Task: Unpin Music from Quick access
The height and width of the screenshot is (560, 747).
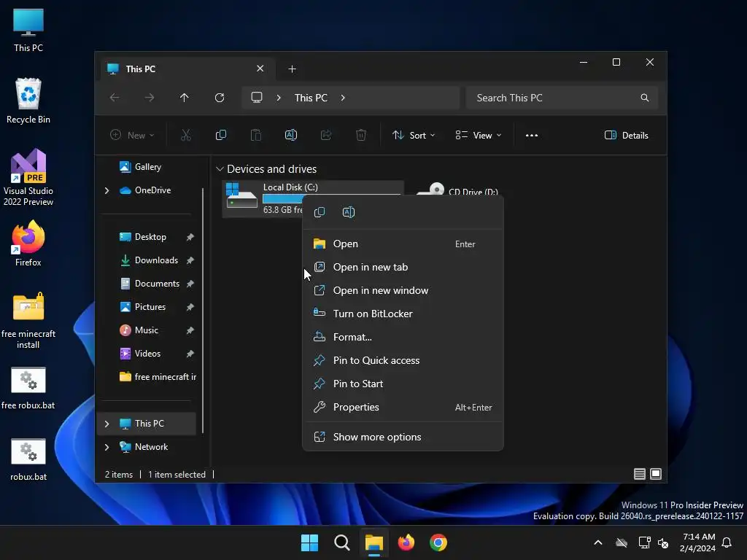Action: pyautogui.click(x=190, y=330)
